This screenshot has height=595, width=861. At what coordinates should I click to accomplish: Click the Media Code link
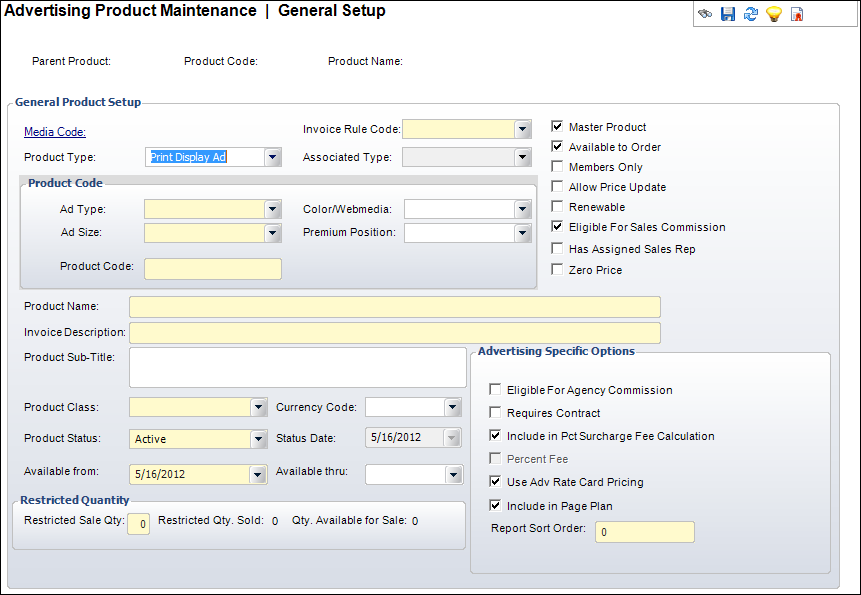click(x=55, y=132)
